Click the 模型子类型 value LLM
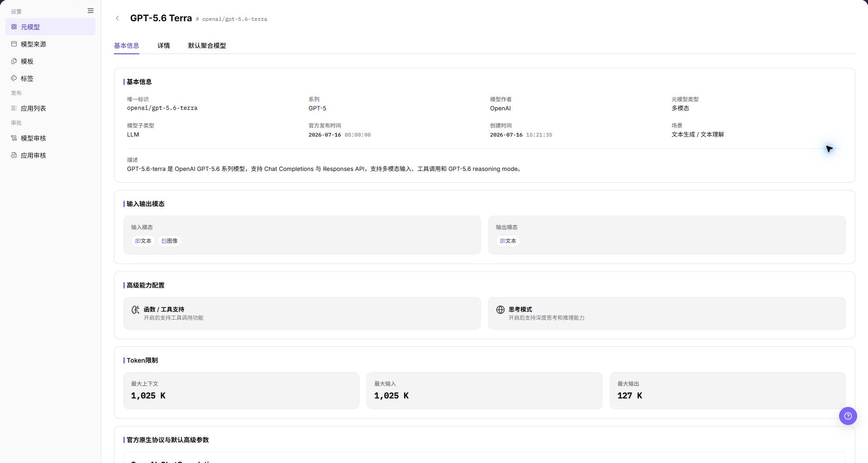This screenshot has height=463, width=868. click(133, 135)
